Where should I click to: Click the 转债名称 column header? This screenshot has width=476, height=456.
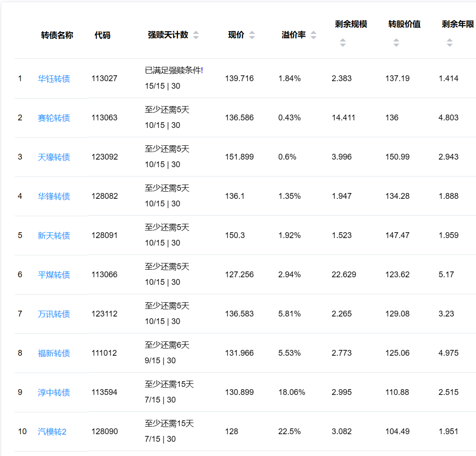(57, 35)
